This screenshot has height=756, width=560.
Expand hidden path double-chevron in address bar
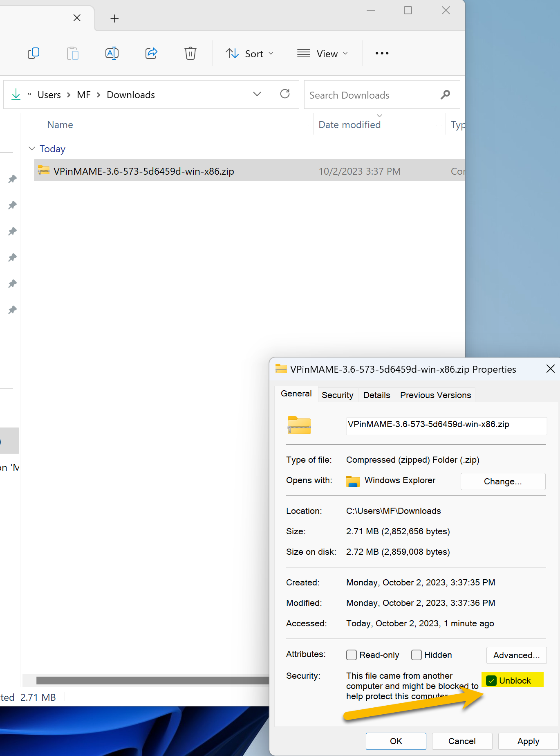coord(29,94)
